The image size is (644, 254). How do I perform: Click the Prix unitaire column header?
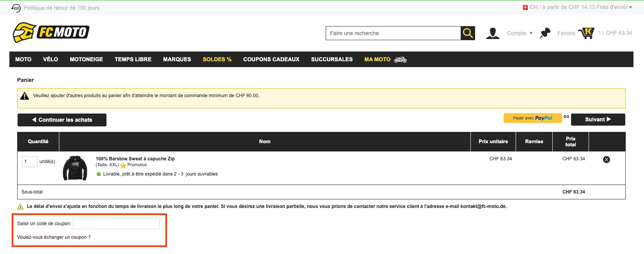493,142
